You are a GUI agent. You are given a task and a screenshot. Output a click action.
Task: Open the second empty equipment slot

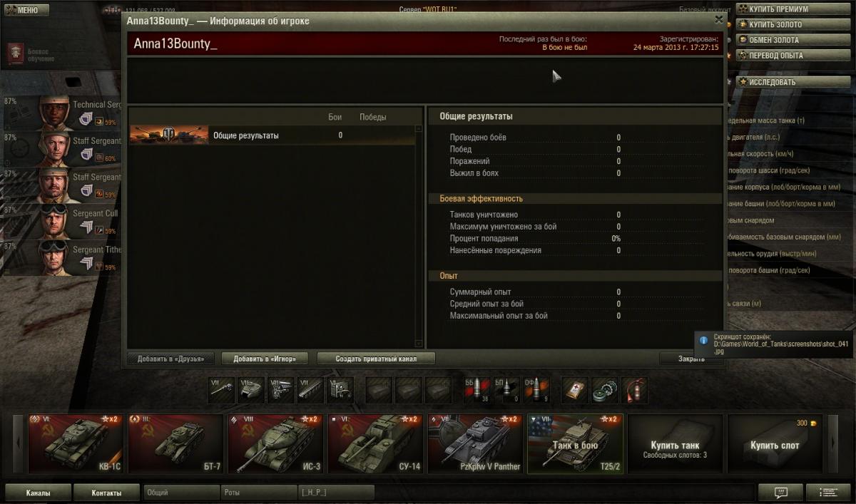point(408,391)
